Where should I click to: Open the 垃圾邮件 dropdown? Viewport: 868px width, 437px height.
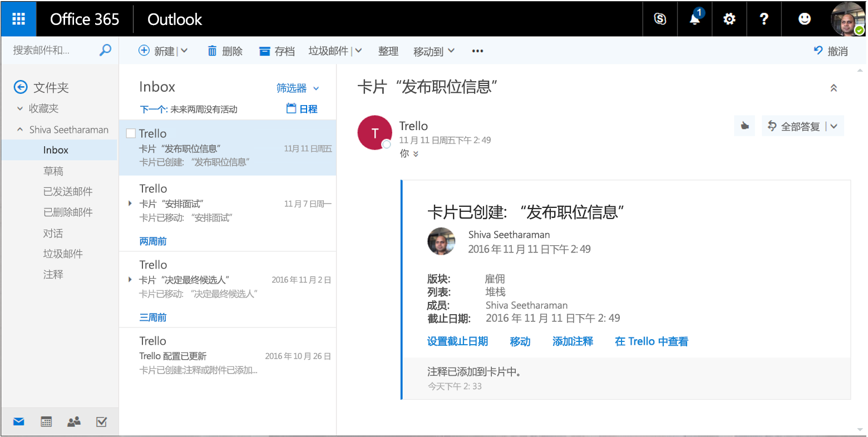click(x=358, y=51)
